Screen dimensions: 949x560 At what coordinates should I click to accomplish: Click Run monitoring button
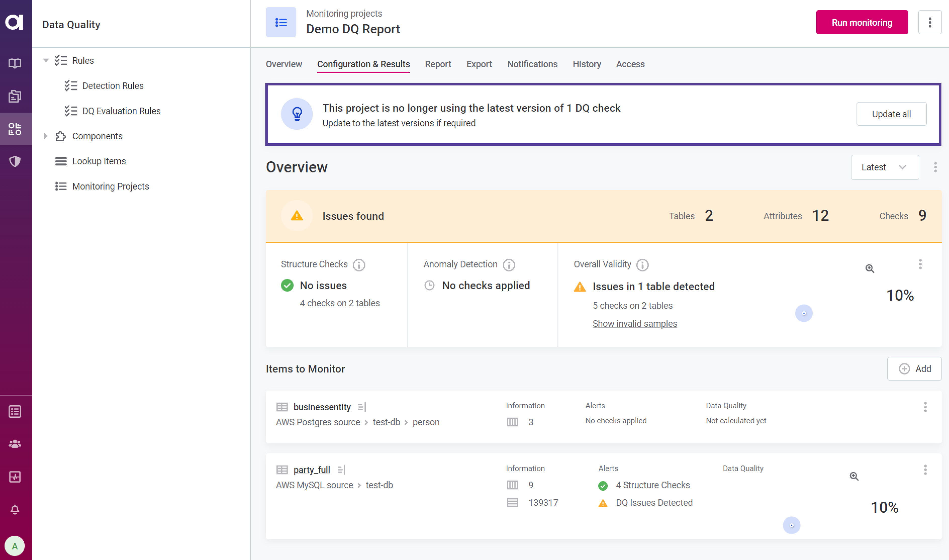tap(862, 22)
